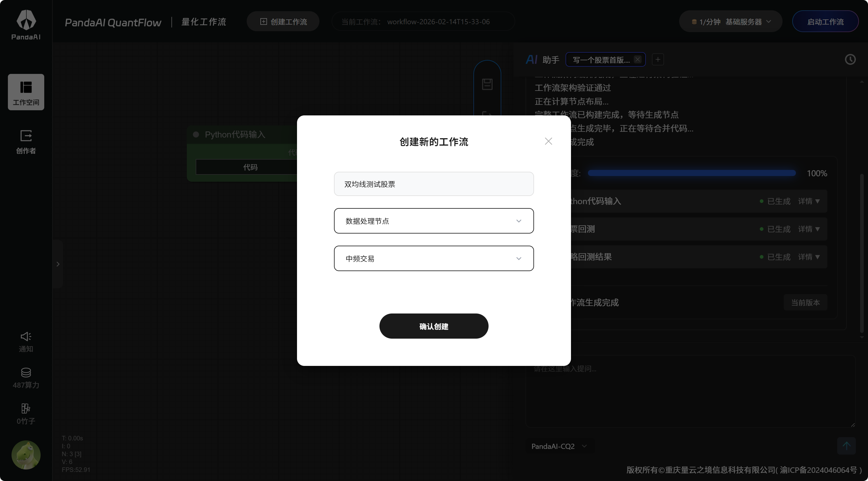Open the 通知 notifications icon

(26, 342)
